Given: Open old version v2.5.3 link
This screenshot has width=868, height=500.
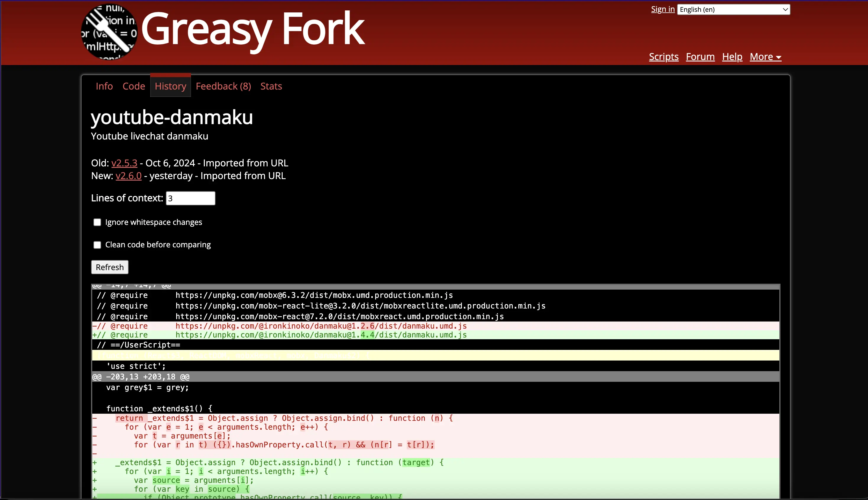Looking at the screenshot, I should click(124, 163).
